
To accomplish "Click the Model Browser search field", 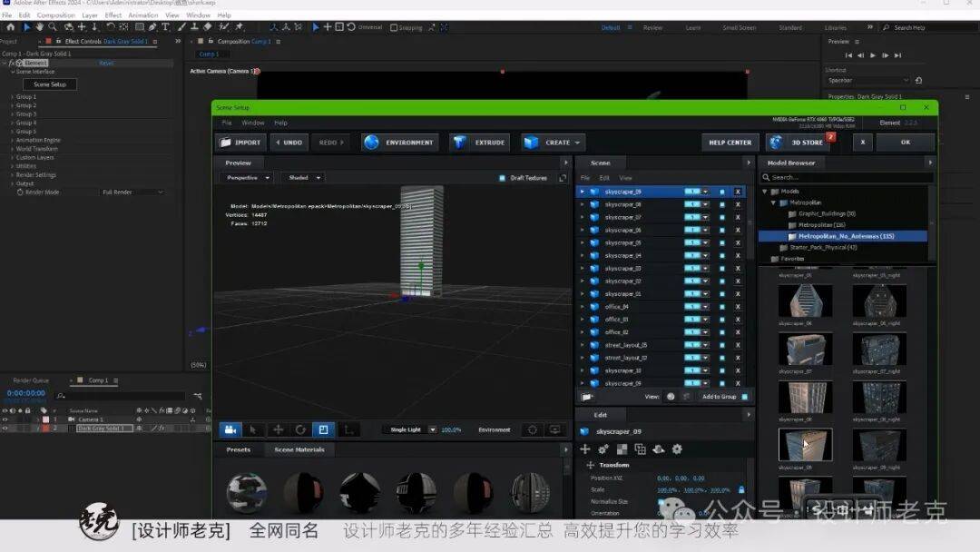I will coord(847,178).
